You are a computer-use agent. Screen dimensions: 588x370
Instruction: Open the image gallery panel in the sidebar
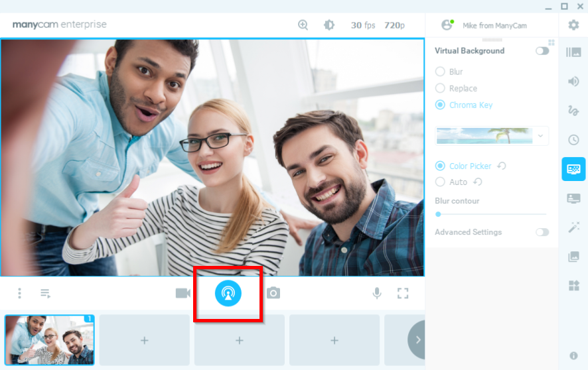tap(573, 257)
